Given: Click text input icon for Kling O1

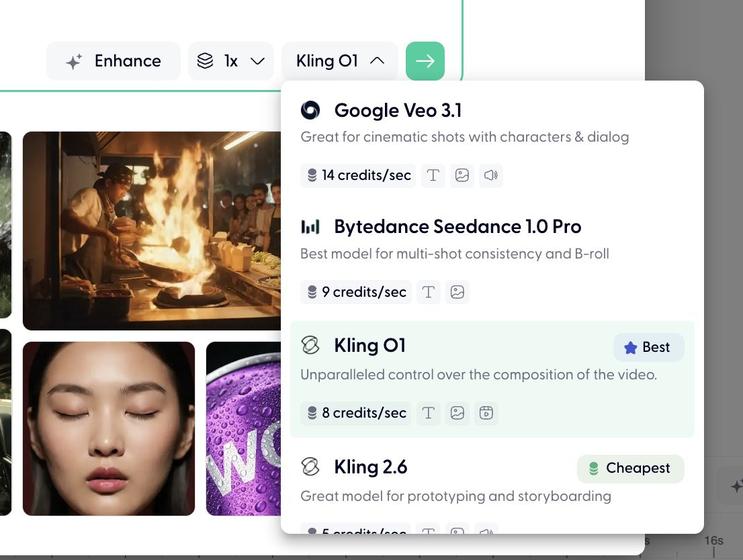Looking at the screenshot, I should 429,413.
